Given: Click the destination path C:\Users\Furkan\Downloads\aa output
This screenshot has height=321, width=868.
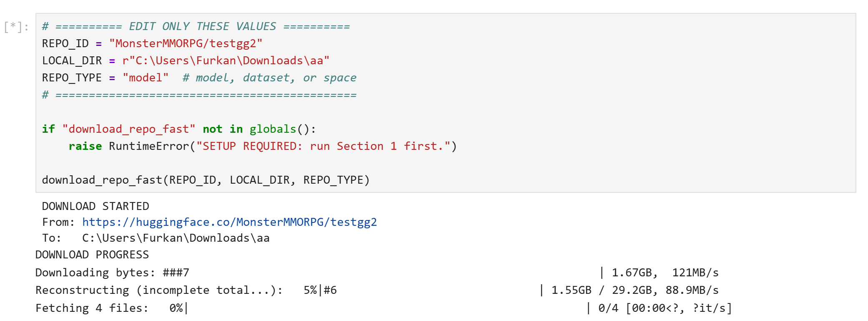Looking at the screenshot, I should point(176,238).
